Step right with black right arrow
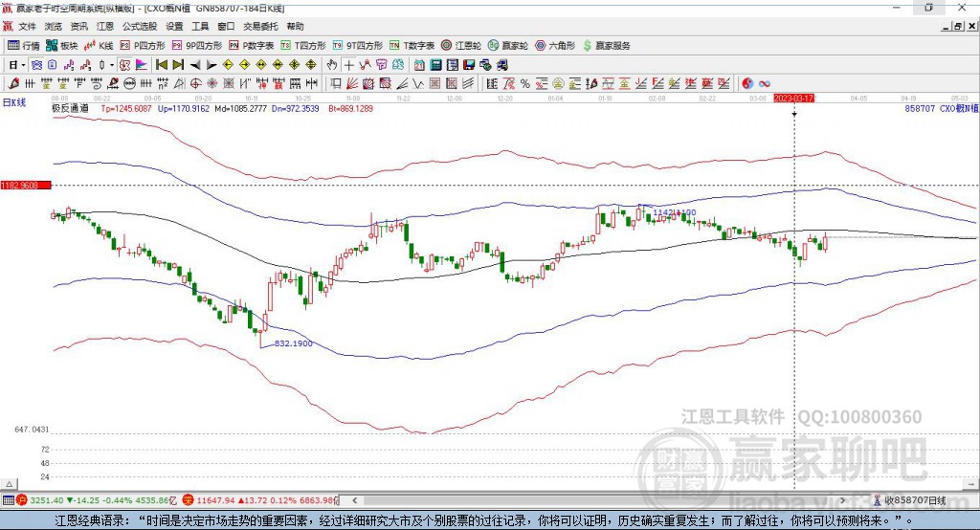980x530 pixels. (x=212, y=65)
